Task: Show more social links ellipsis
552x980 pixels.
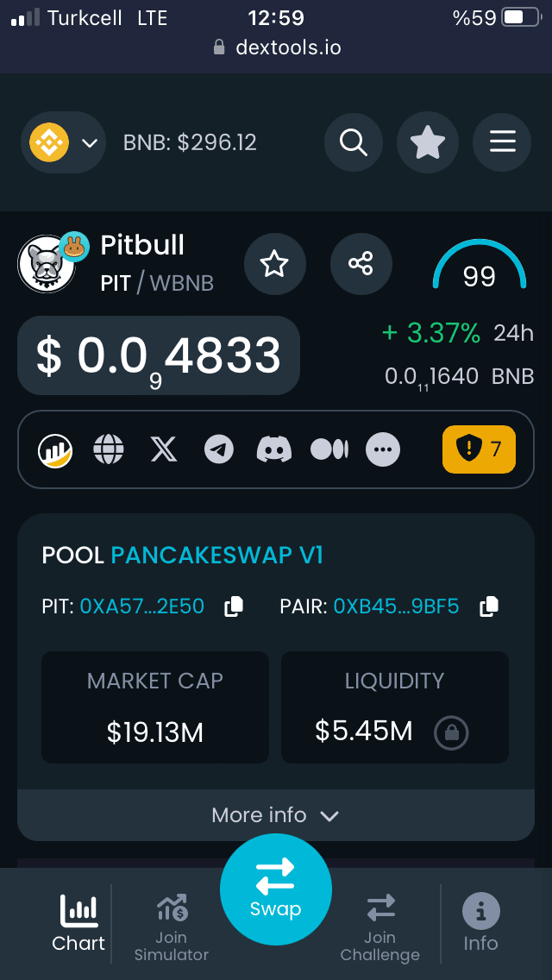Action: (x=383, y=449)
